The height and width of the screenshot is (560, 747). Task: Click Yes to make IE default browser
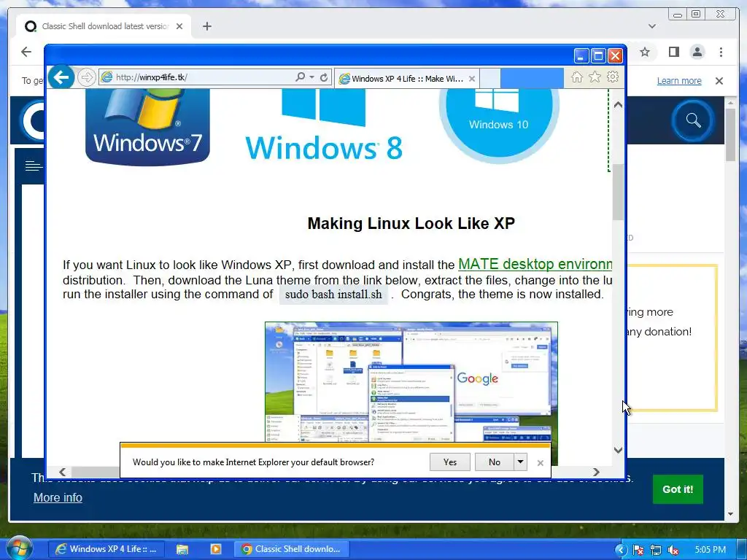(449, 462)
